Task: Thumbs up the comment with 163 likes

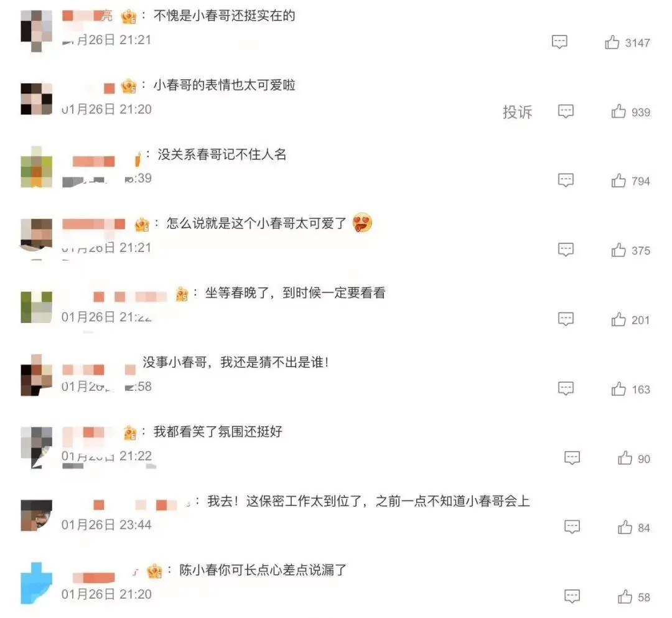Action: coord(618,389)
